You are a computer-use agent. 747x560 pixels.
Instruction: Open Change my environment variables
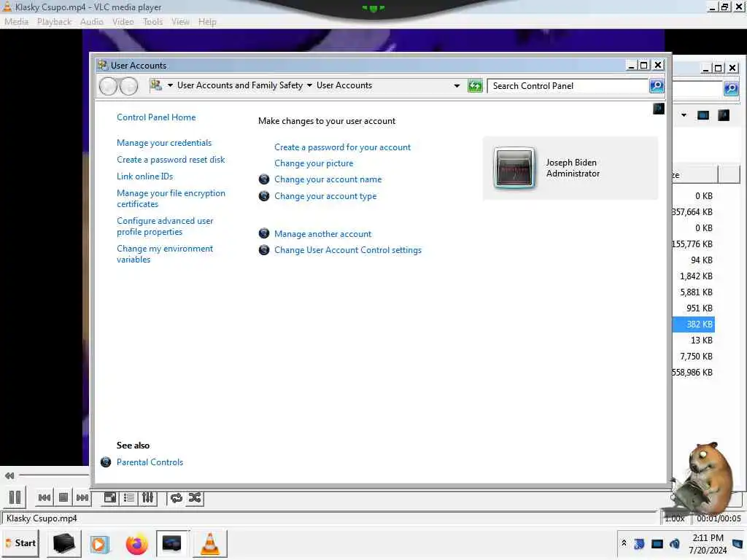[x=165, y=254]
